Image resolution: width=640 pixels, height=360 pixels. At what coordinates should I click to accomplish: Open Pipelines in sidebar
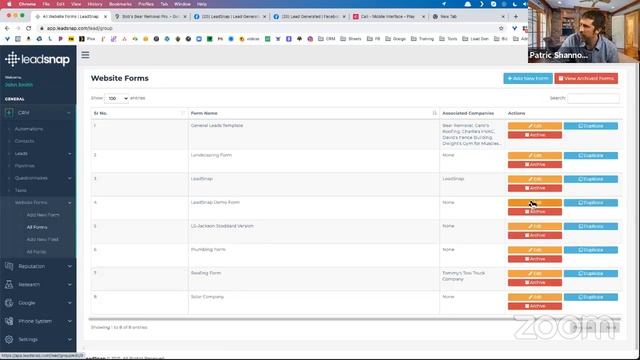(24, 166)
